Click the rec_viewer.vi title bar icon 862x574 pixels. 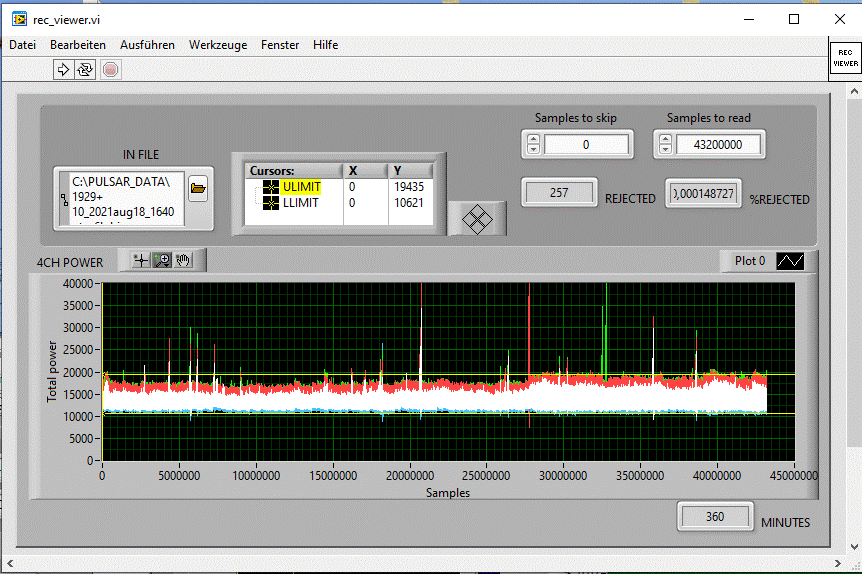(x=20, y=19)
